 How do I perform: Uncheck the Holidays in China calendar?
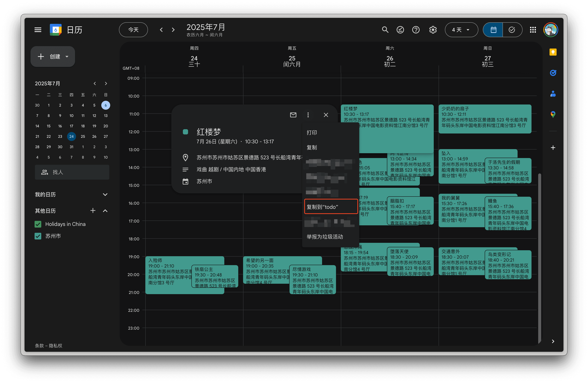38,224
